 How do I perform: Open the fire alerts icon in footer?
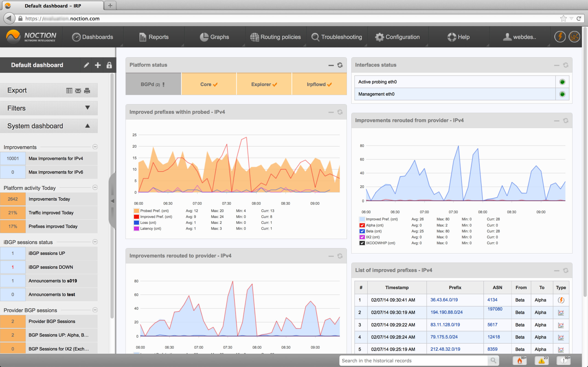520,360
